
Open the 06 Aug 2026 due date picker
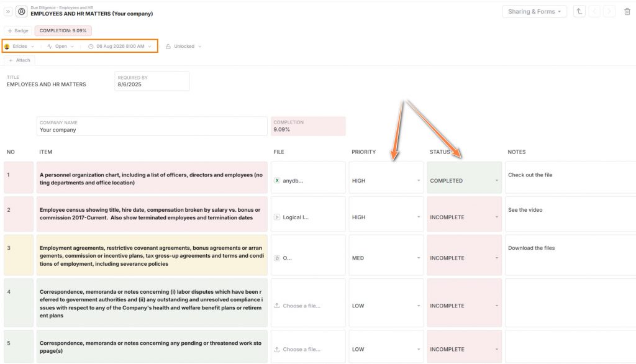[x=120, y=46]
